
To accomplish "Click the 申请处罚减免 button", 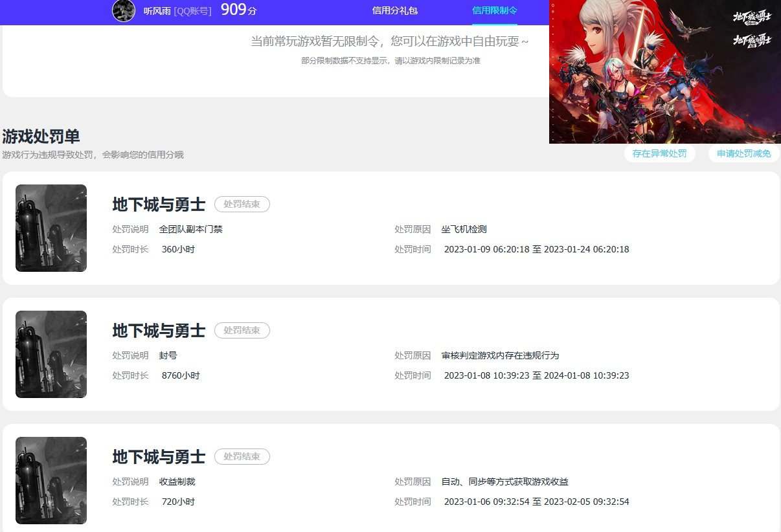I will tap(744, 153).
